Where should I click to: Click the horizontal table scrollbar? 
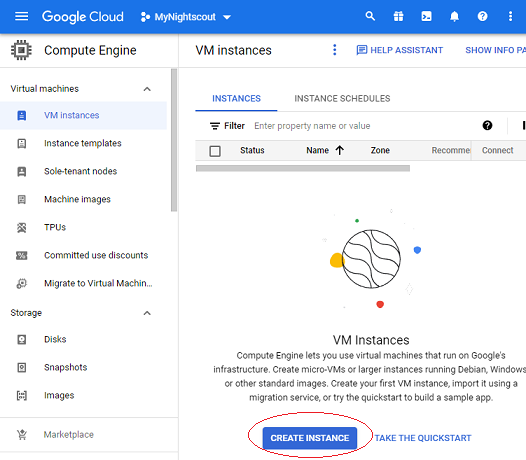[x=303, y=168]
